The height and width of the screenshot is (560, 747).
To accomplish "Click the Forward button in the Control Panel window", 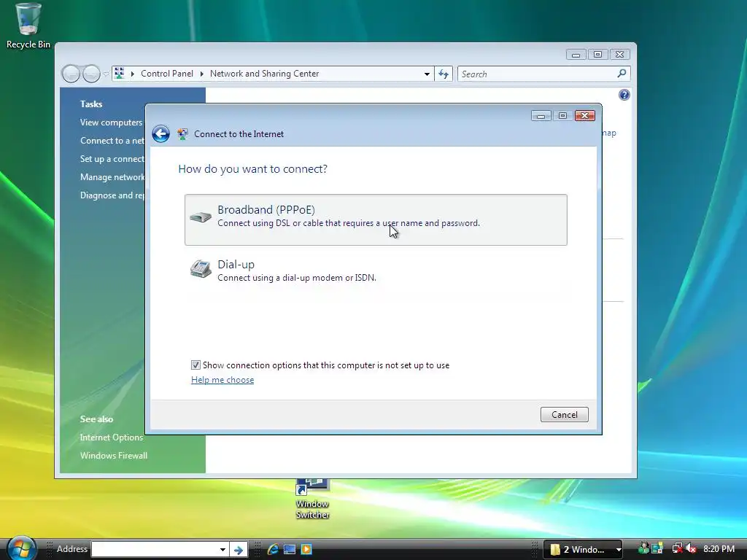I will pyautogui.click(x=91, y=74).
